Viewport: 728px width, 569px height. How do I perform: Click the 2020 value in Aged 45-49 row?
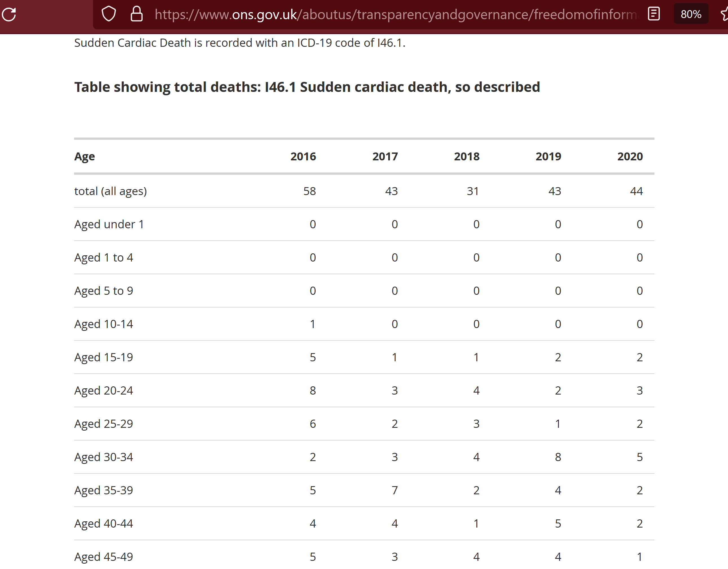[x=640, y=557]
